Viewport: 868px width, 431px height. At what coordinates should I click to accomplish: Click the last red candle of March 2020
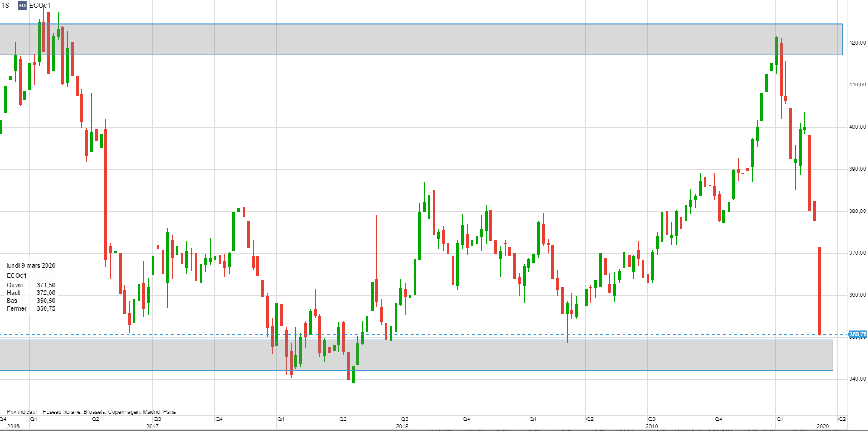819,290
